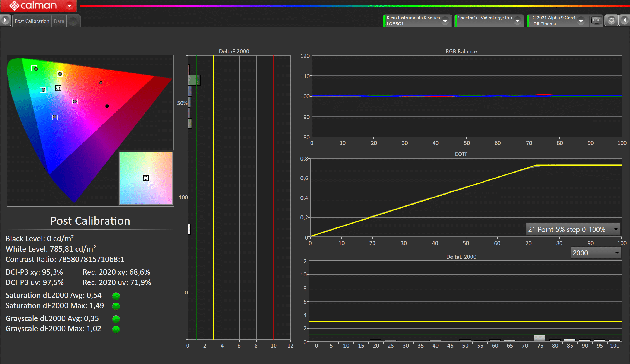Click the DDC display control icon

(x=596, y=21)
